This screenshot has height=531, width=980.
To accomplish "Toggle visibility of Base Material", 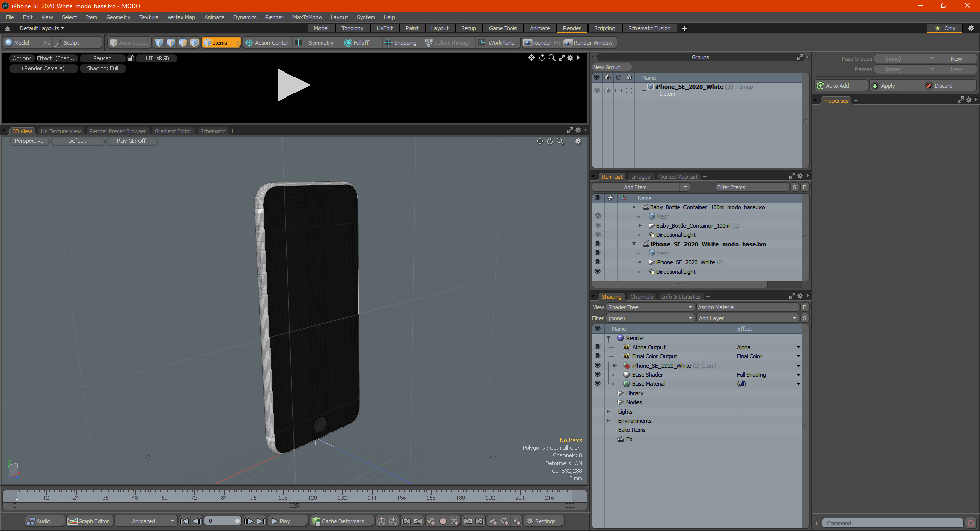I will coord(597,384).
